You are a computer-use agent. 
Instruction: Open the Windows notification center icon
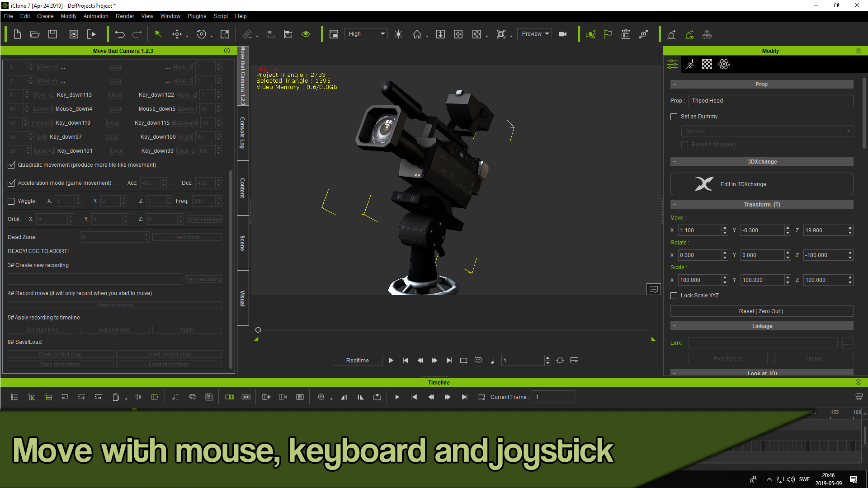(854, 479)
